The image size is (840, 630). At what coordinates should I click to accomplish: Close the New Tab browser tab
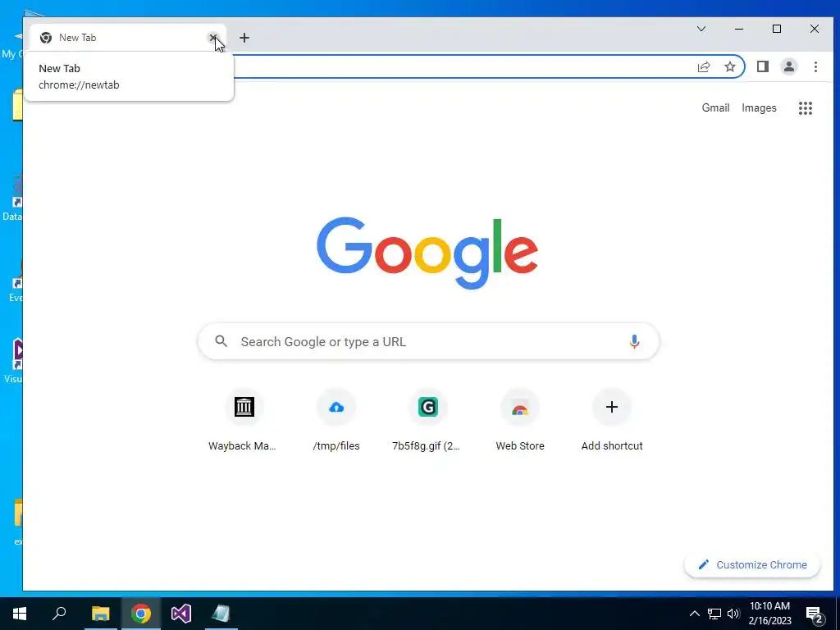(213, 38)
